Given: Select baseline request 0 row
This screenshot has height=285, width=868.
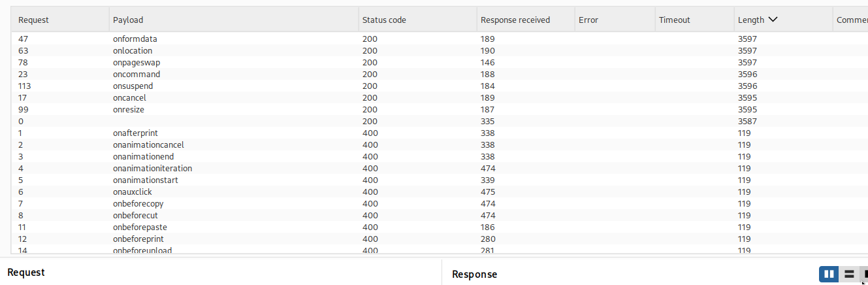Looking at the screenshot, I should (440, 121).
